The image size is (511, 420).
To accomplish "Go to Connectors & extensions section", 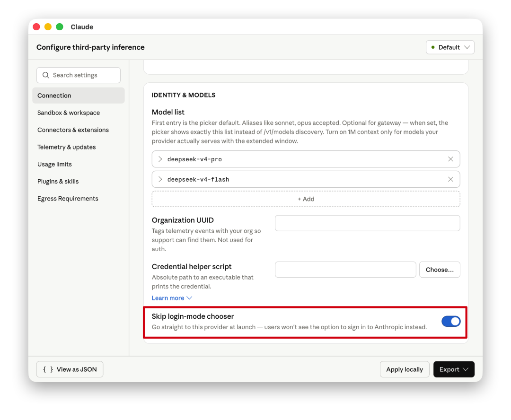I will pos(73,130).
